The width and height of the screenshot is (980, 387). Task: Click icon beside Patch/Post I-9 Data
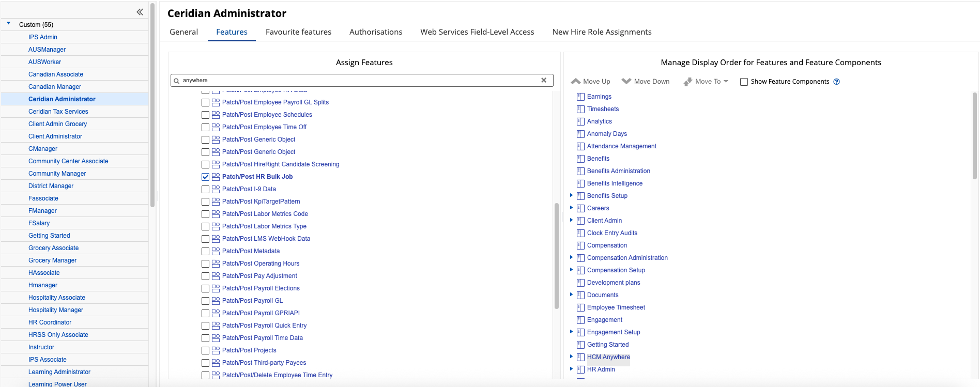(x=216, y=189)
